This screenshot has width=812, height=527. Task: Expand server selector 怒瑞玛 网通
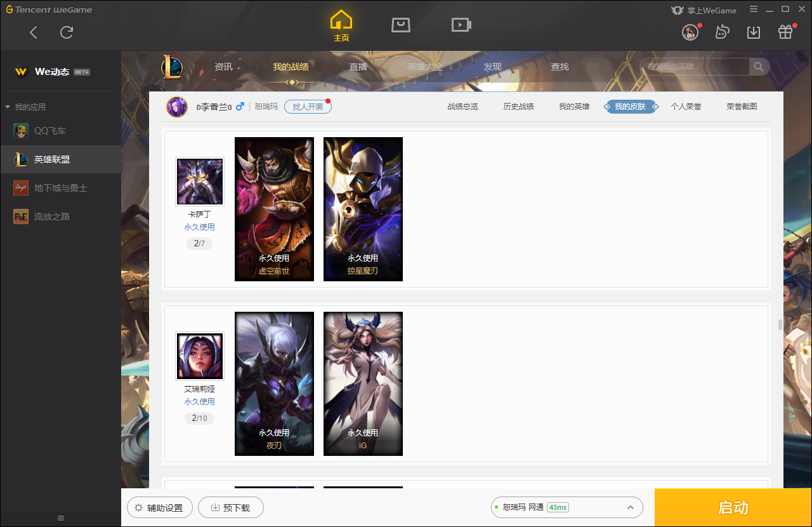[567, 507]
